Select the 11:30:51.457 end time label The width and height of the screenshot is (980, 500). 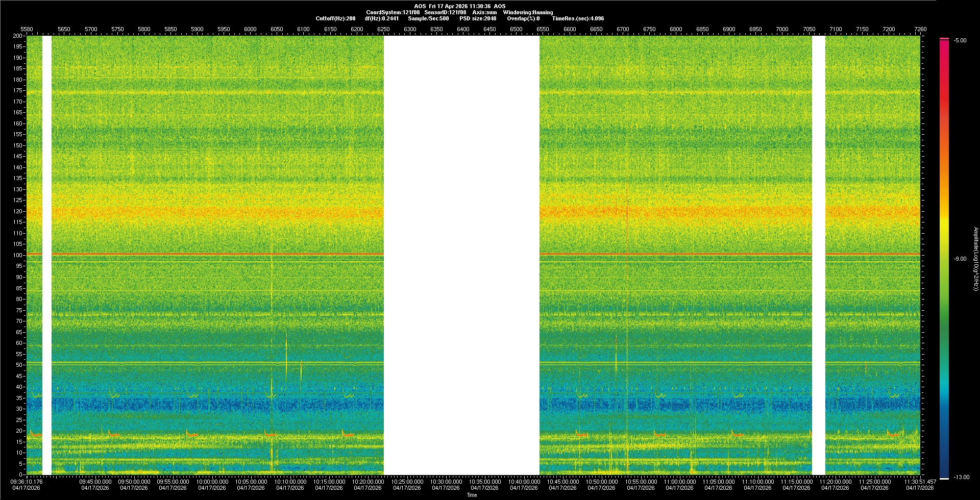point(920,481)
